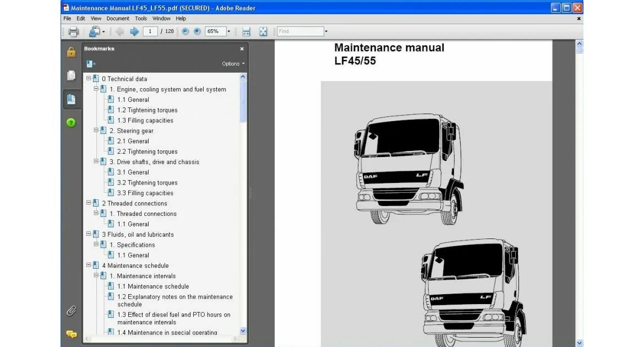Open the View menu
Viewport: 644px width, 347px height.
pyautogui.click(x=96, y=19)
